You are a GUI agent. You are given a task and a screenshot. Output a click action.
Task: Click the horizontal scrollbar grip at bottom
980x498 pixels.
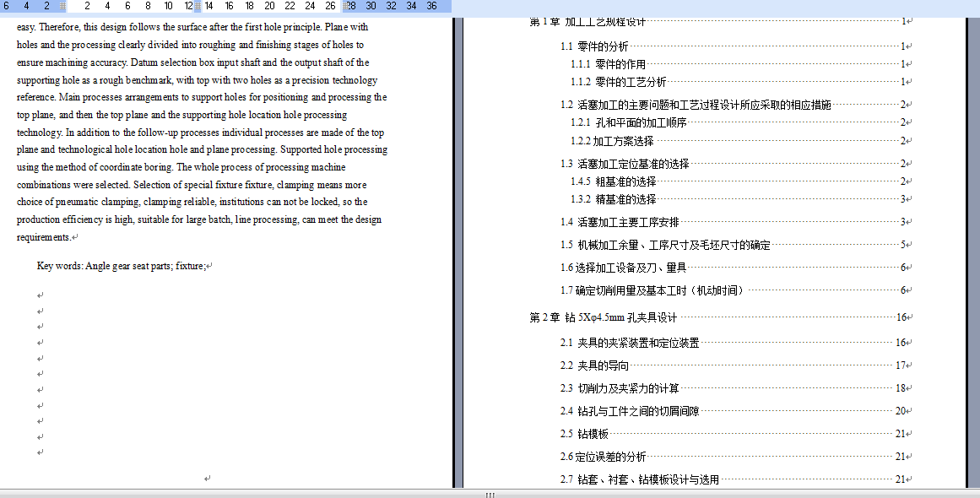click(490, 495)
